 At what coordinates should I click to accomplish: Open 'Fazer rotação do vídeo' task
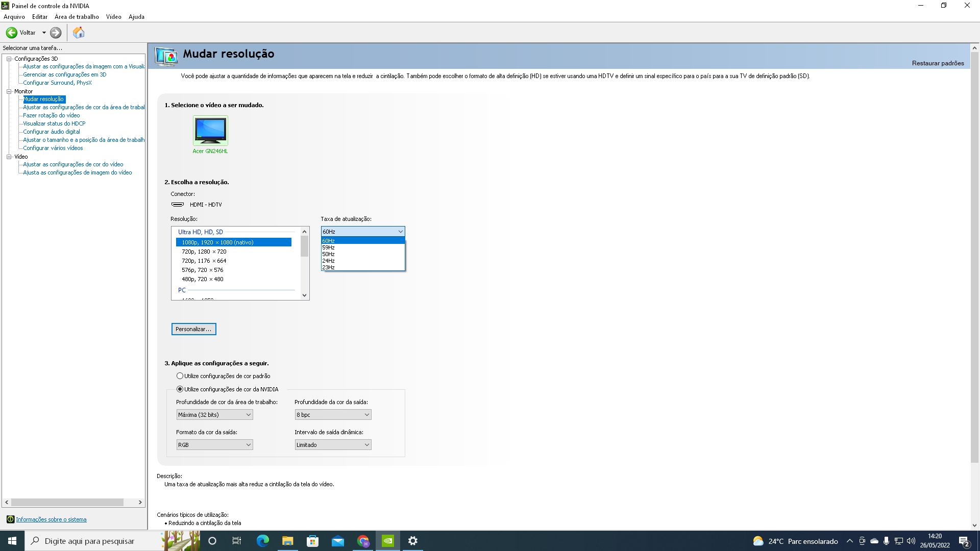[51, 115]
